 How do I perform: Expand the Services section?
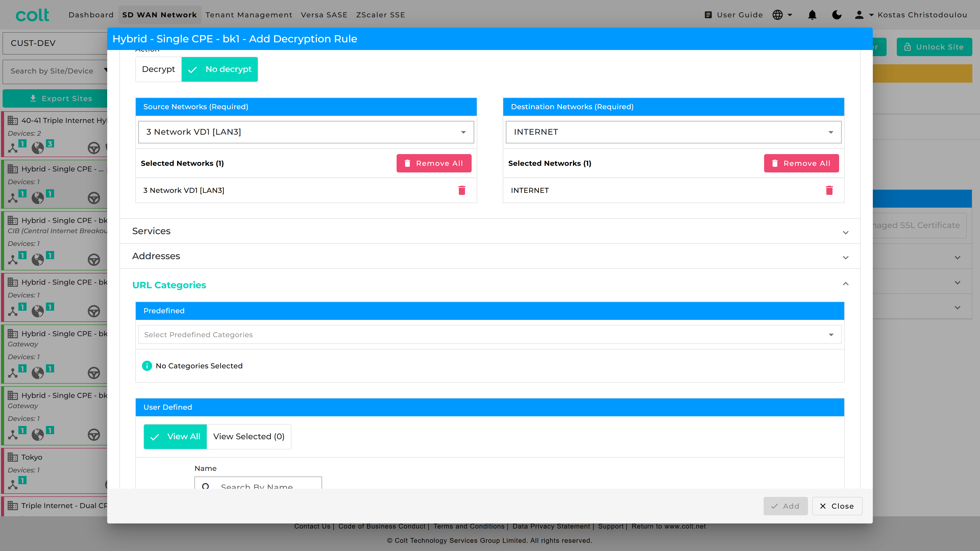click(490, 231)
